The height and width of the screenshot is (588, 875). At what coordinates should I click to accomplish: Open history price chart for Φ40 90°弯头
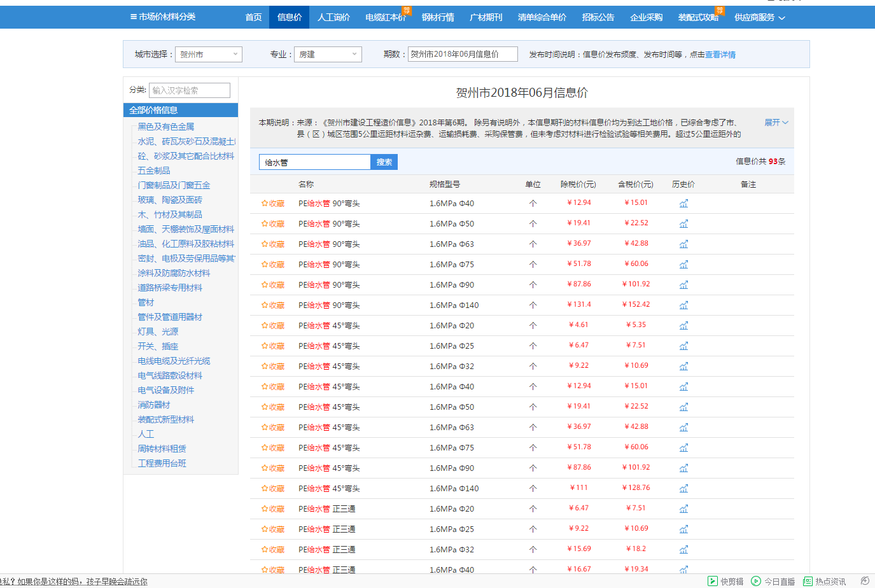(683, 204)
